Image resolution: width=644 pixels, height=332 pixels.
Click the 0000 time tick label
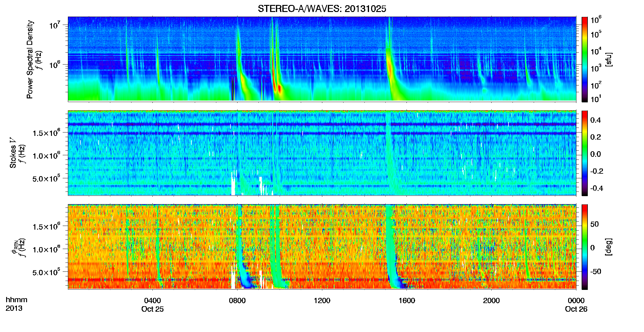coord(576,300)
